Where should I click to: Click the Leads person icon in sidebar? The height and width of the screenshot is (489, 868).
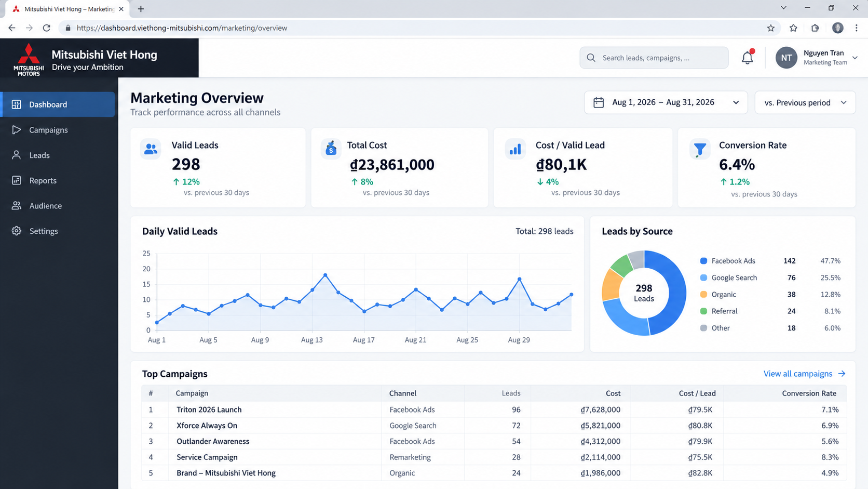[17, 155]
